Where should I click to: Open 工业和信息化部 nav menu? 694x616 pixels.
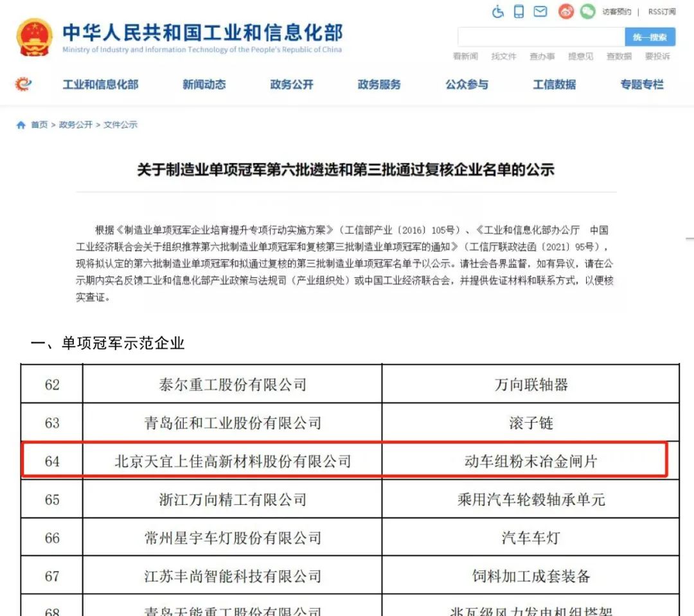point(100,84)
